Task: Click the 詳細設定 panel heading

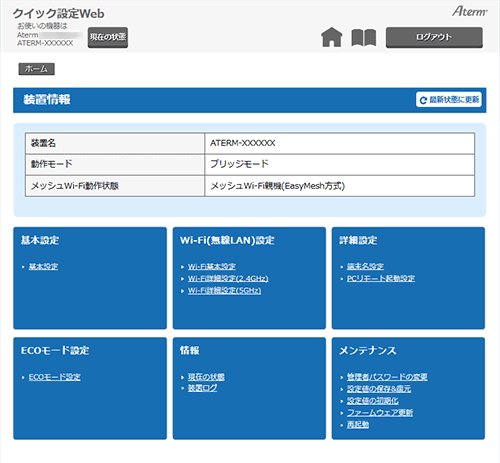Action: click(358, 240)
